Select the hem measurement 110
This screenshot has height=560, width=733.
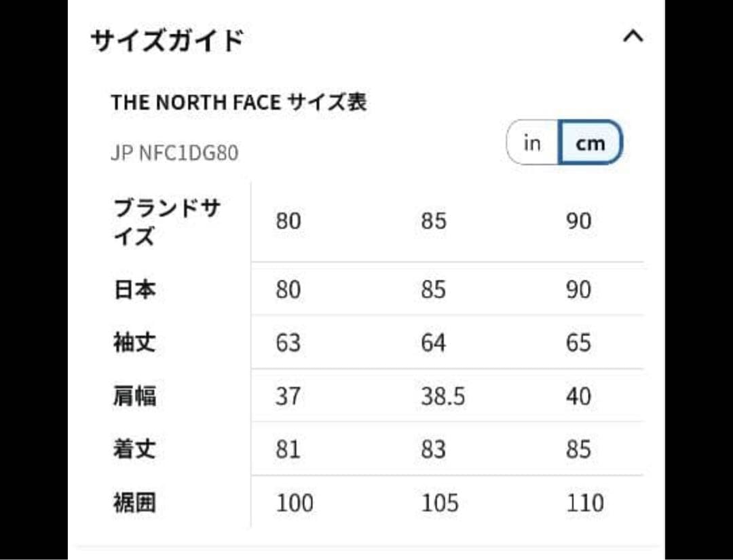(584, 502)
